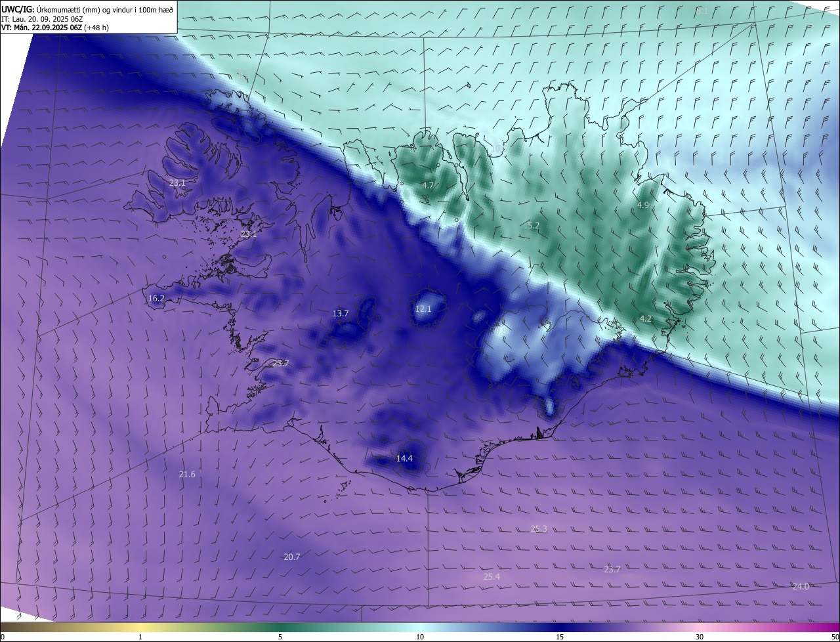Click the 16.2 value on the map
Screen dimensions: 840x642
tap(156, 298)
